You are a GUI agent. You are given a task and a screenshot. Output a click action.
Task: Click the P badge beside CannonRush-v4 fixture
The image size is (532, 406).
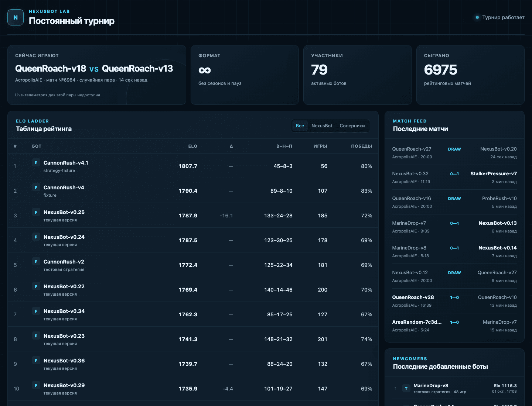tap(36, 187)
